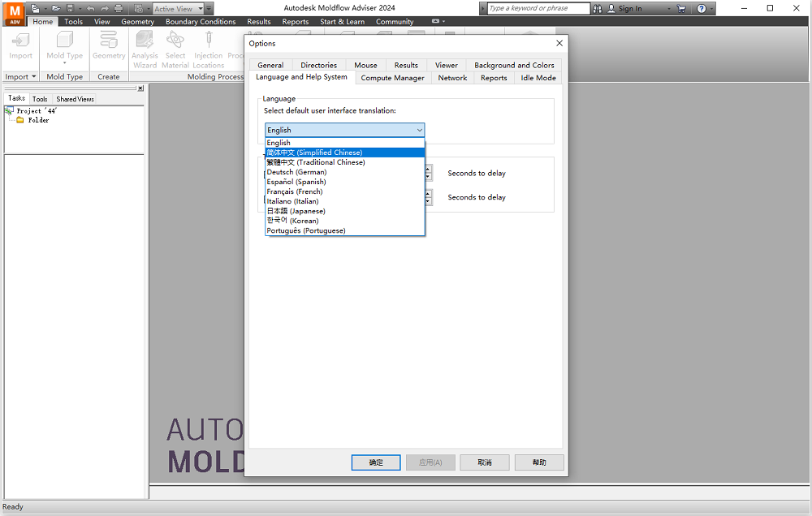Open the Moldflow application menu logo
The width and height of the screenshot is (812, 516).
[15, 14]
